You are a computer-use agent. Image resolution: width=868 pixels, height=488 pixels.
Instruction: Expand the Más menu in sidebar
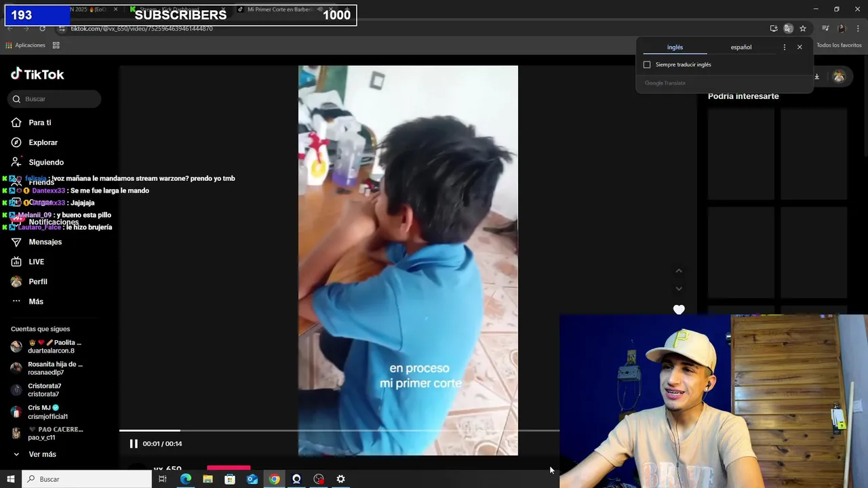point(27,301)
